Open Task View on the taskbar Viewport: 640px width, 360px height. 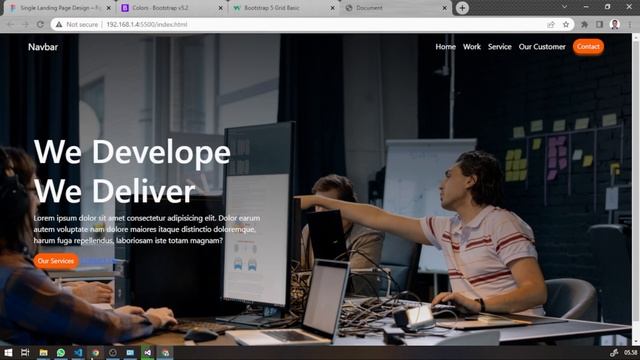pos(25,353)
